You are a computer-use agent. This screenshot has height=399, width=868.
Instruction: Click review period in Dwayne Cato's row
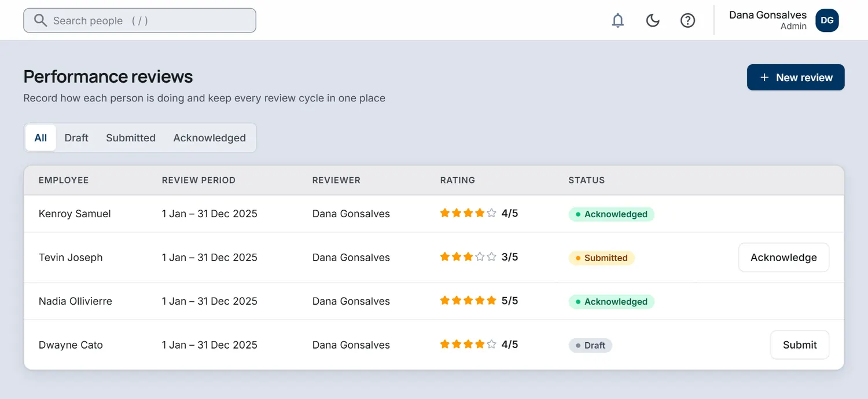(x=209, y=345)
